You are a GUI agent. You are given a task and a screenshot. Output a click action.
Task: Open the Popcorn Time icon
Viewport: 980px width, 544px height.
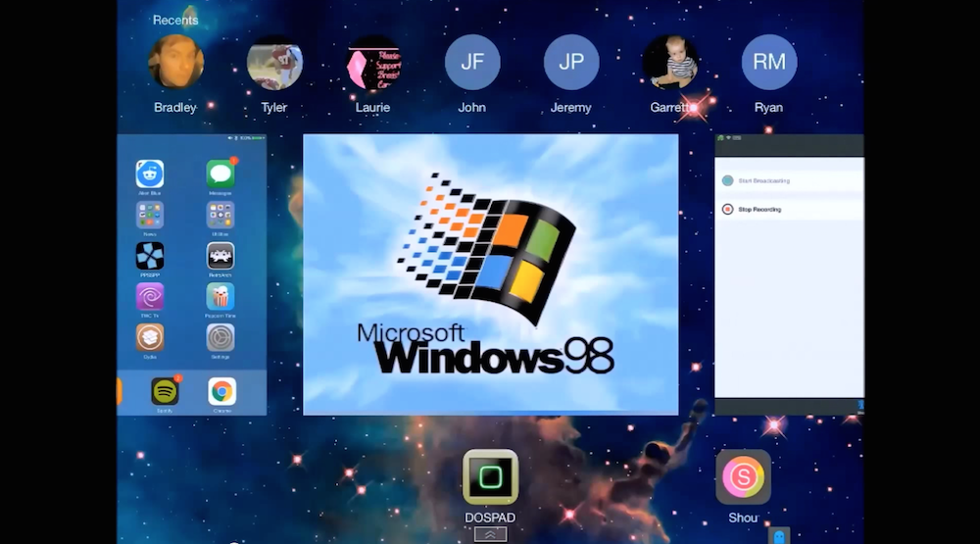click(x=220, y=296)
